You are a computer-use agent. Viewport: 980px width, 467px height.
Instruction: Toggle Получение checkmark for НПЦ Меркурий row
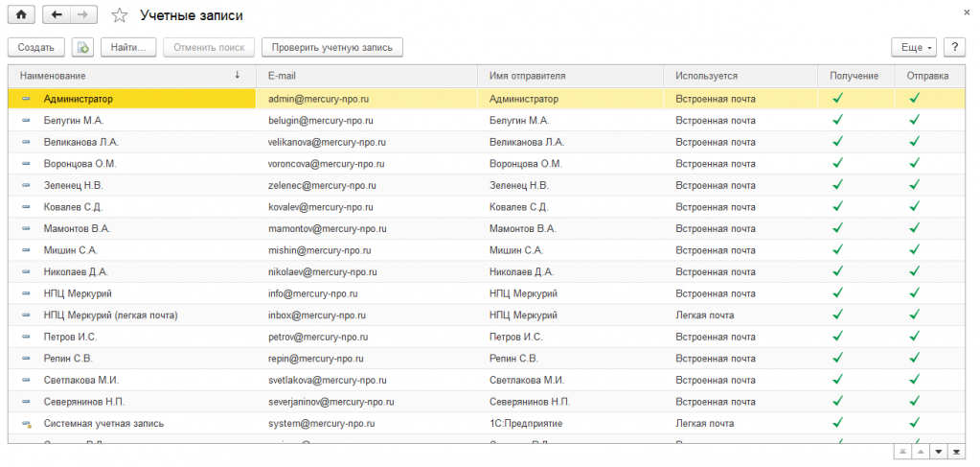(x=836, y=293)
